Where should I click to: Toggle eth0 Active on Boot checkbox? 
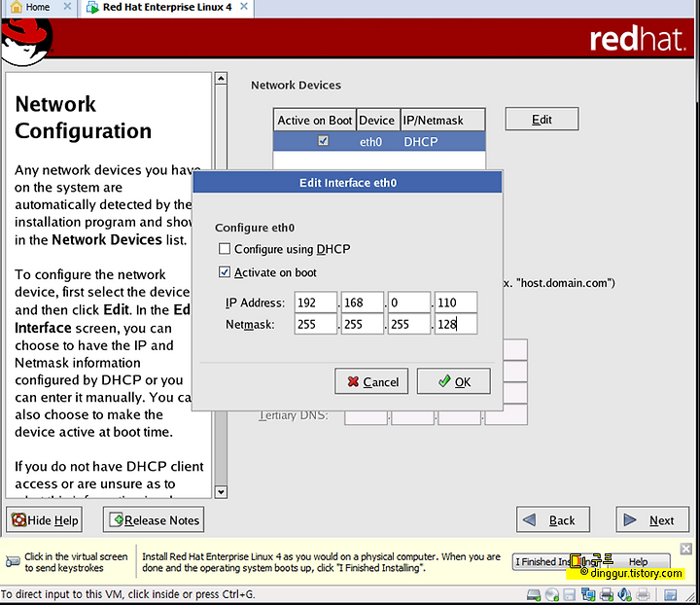(x=323, y=141)
